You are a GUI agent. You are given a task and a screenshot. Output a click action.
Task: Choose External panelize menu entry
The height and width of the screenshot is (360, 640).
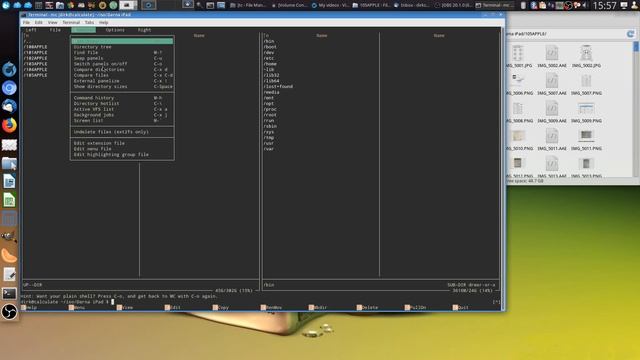(122, 81)
